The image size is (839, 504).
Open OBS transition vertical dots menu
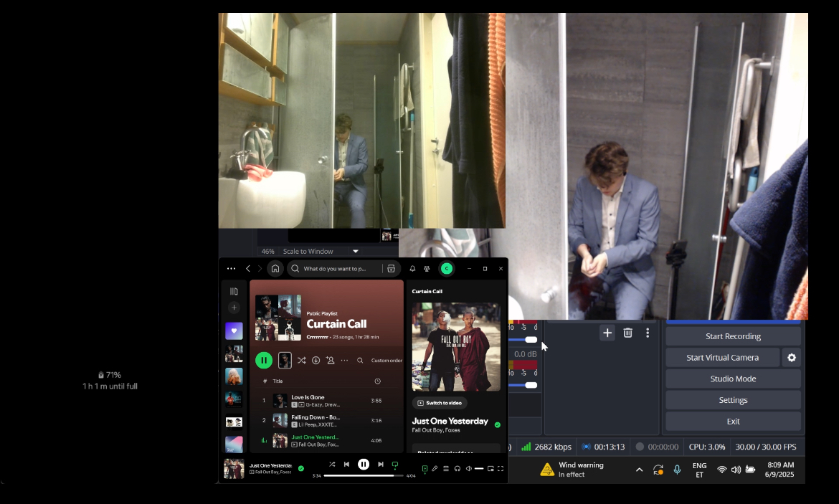(x=648, y=333)
